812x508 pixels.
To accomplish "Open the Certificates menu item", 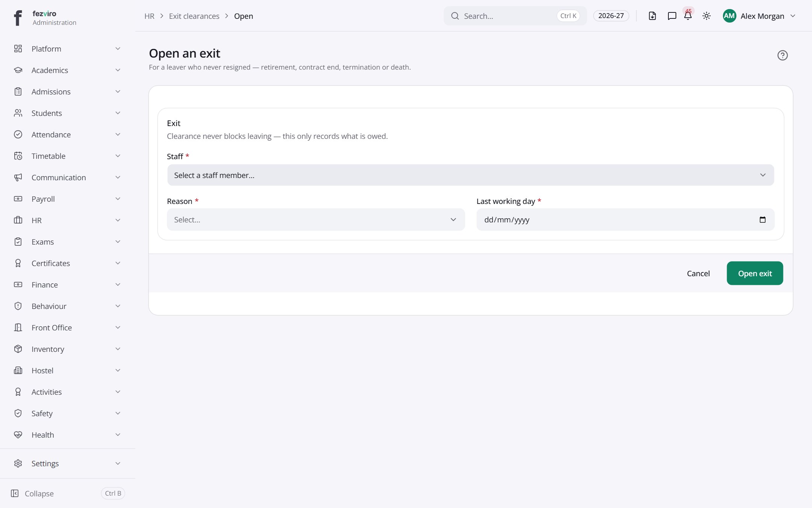I will coord(67,263).
